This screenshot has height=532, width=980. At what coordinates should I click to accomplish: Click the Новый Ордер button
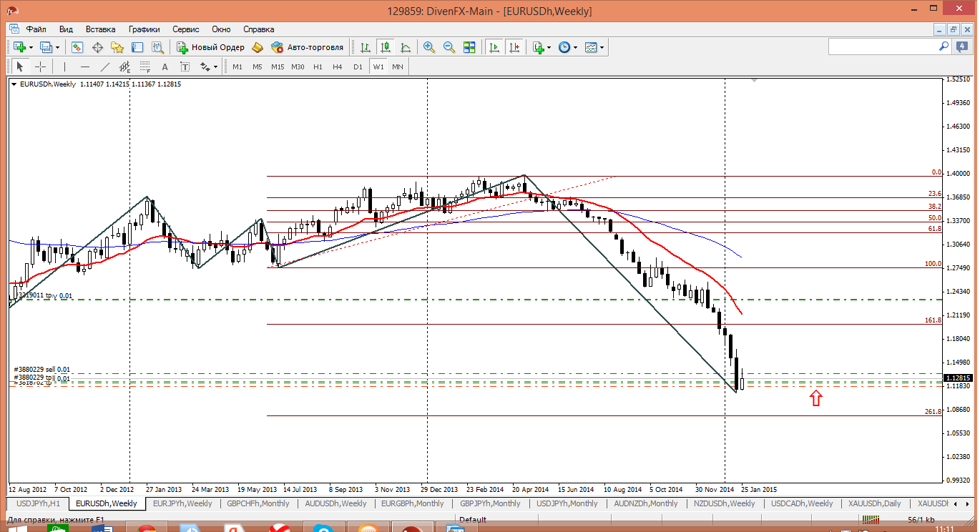(211, 47)
